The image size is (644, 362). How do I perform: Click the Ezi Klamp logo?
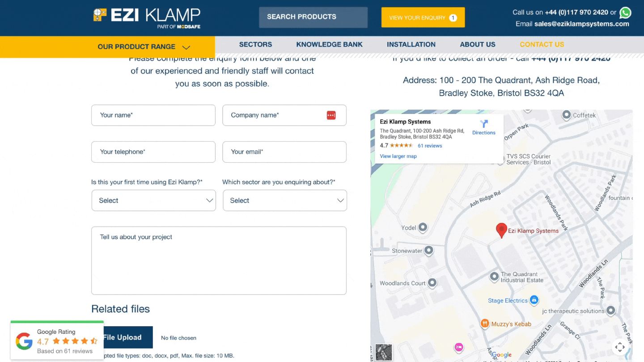tap(147, 18)
